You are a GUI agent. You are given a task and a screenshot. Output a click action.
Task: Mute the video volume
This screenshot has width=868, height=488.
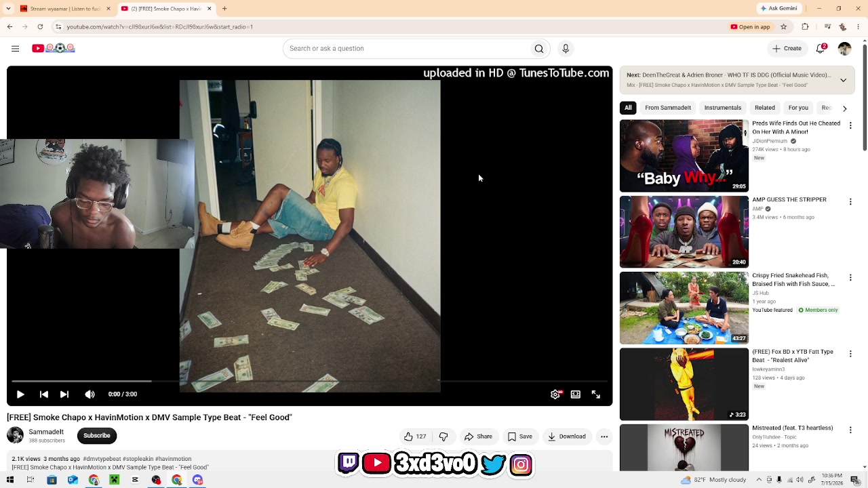click(x=90, y=394)
